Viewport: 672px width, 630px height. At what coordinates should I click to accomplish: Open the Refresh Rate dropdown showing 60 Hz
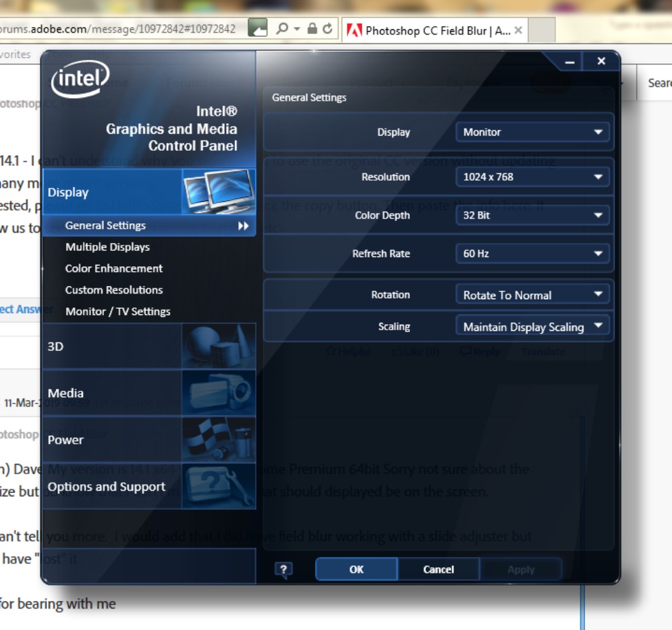coord(532,253)
